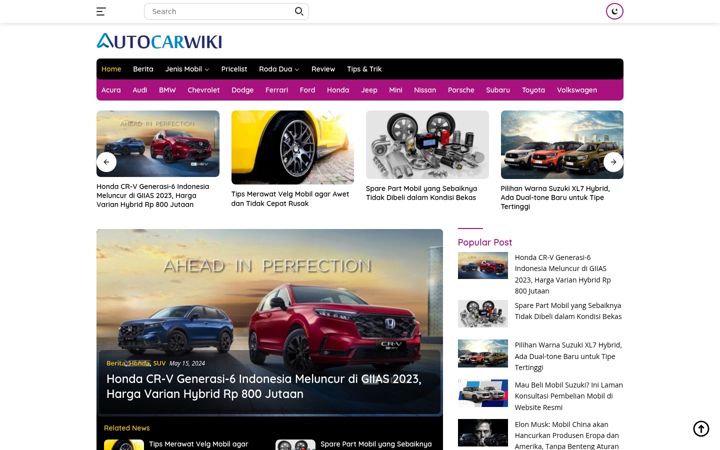Open the Berita menu item
This screenshot has width=720, height=450.
(x=143, y=69)
